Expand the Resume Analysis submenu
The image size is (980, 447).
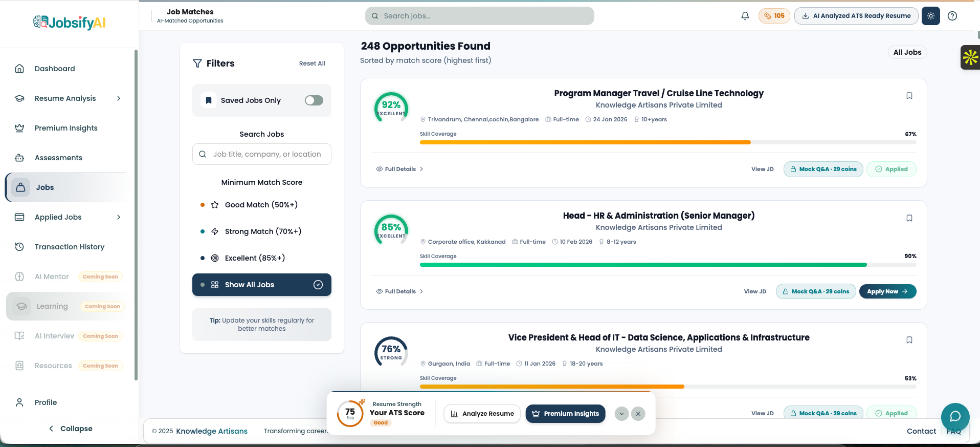(119, 98)
